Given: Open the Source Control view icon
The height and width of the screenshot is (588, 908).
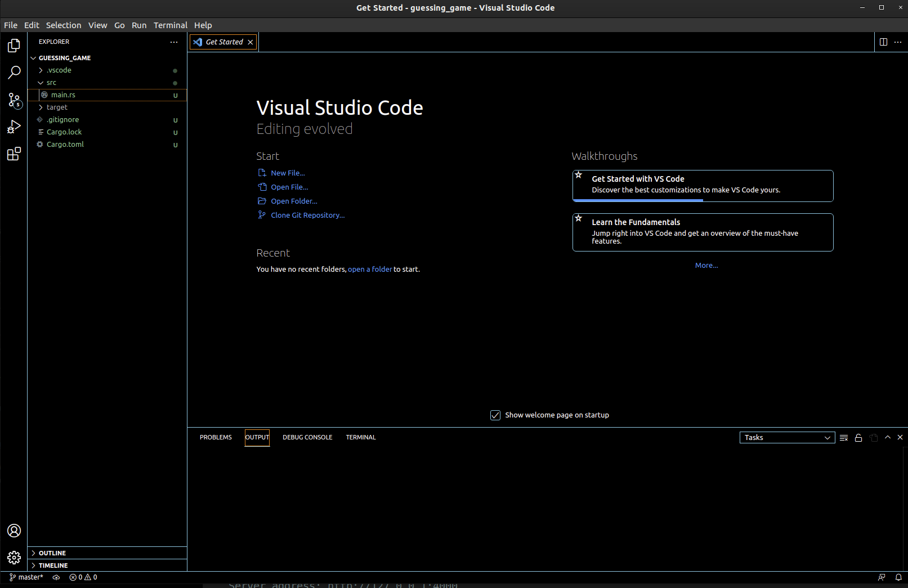Looking at the screenshot, I should (14, 100).
